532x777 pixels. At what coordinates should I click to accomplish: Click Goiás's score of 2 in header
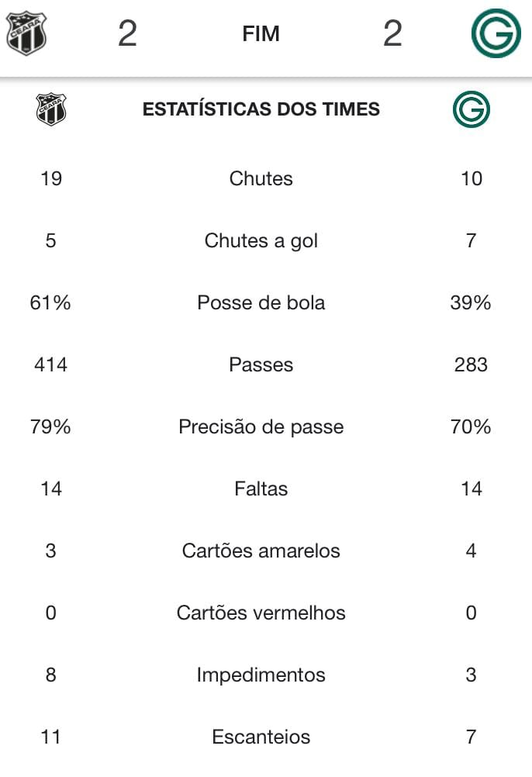pos(392,33)
